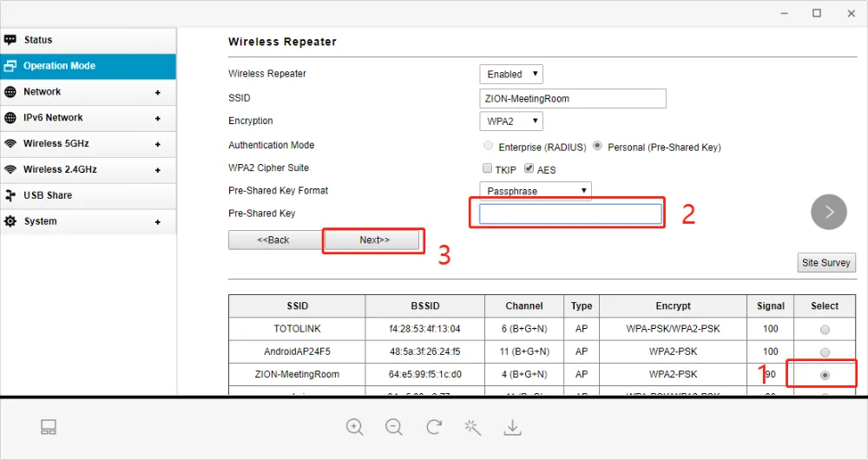
Task: Click the channel 4 (B+G+N) cell
Action: pyautogui.click(x=524, y=374)
